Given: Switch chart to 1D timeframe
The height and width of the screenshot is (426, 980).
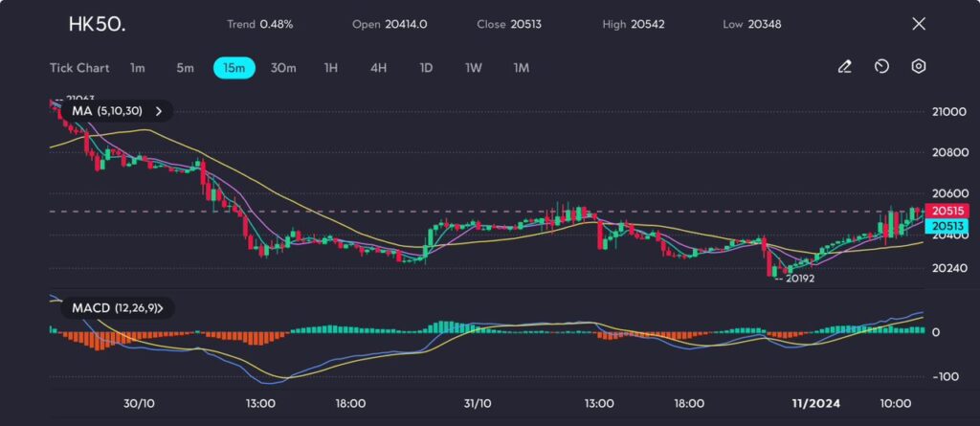Looking at the screenshot, I should pyautogui.click(x=426, y=68).
